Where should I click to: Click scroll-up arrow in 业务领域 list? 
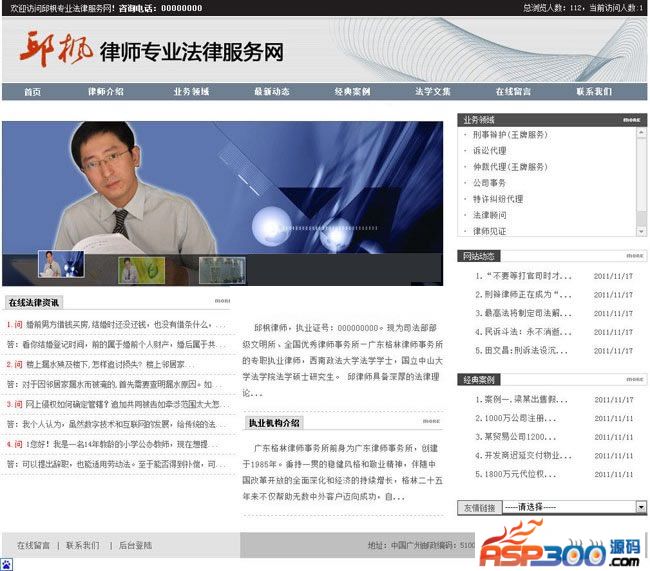coord(641,132)
